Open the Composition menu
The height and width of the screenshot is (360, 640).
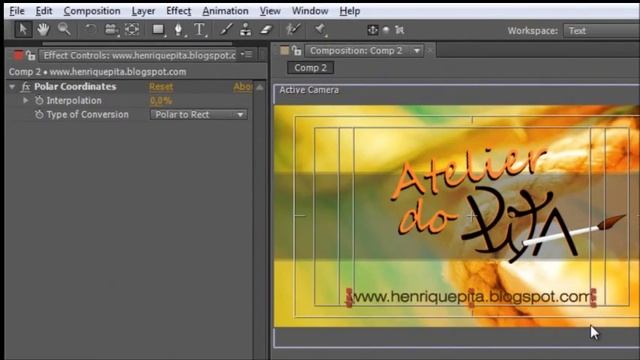tap(92, 11)
